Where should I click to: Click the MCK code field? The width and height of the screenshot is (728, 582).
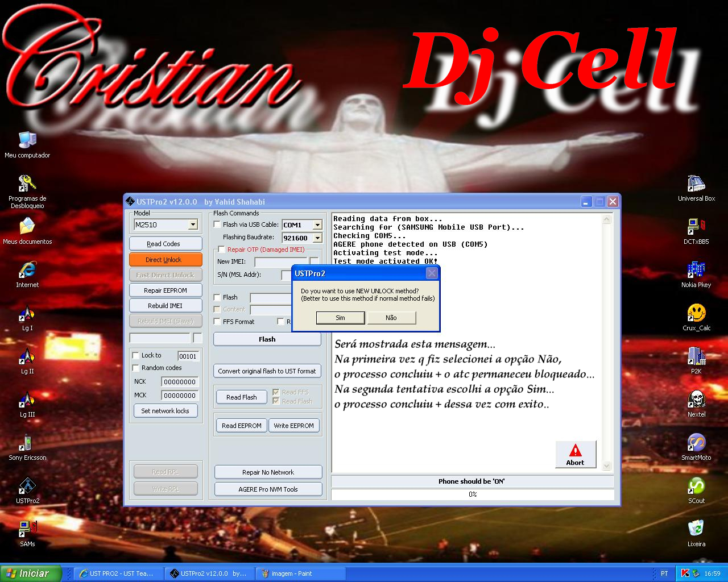[x=180, y=396]
